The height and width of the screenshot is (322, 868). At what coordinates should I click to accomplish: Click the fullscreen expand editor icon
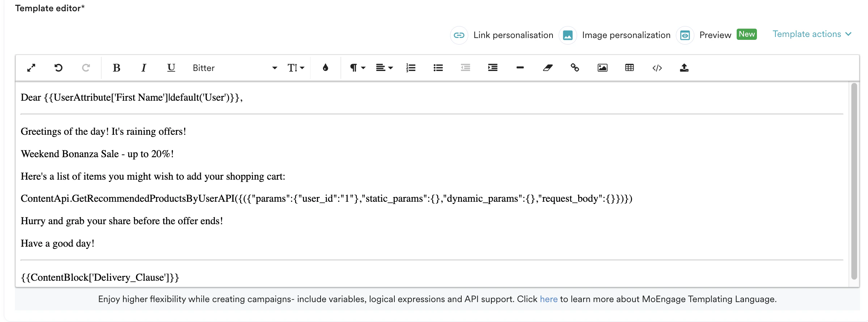coord(31,68)
